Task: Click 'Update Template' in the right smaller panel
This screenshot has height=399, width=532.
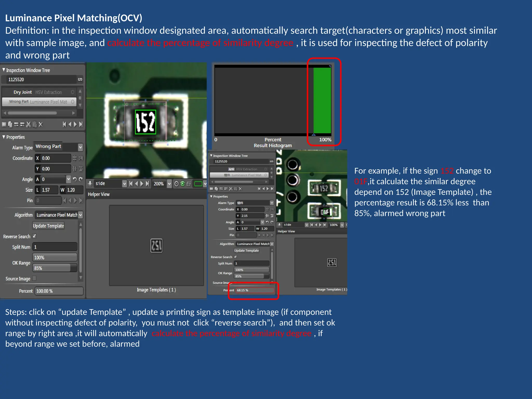Action: (247, 250)
